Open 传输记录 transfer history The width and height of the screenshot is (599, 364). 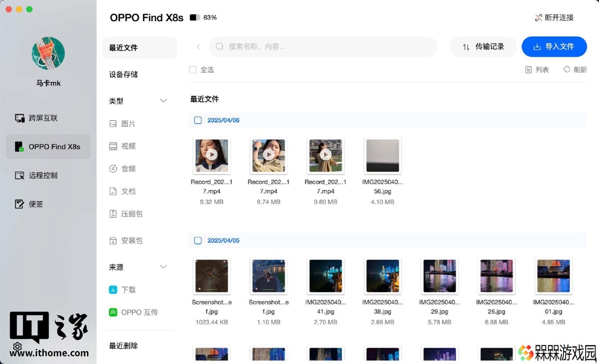483,47
